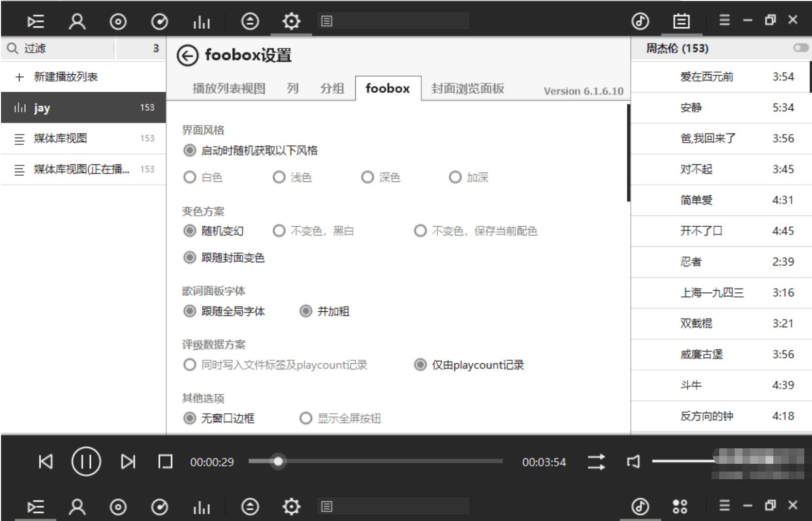Stop playback with the square button
The height and width of the screenshot is (521, 812).
pyautogui.click(x=165, y=461)
